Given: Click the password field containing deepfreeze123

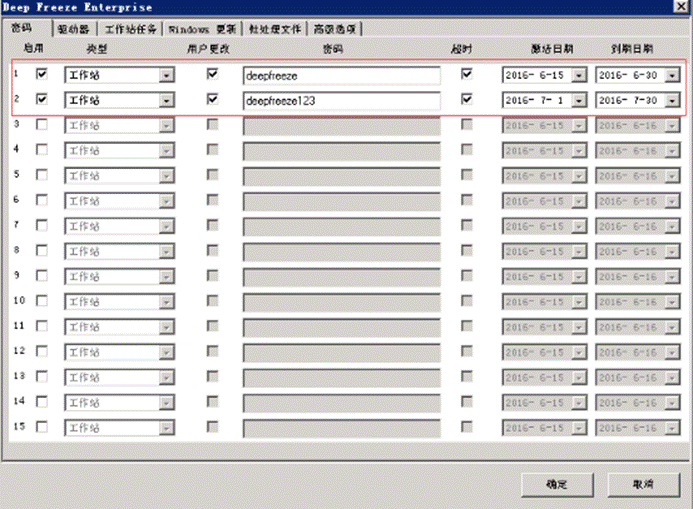Looking at the screenshot, I should pyautogui.click(x=341, y=101).
